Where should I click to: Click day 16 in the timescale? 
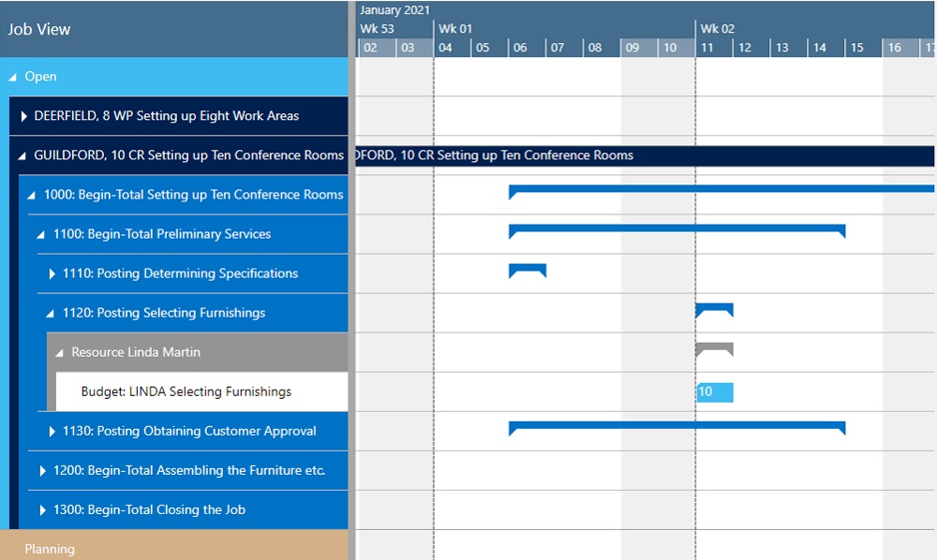click(901, 48)
